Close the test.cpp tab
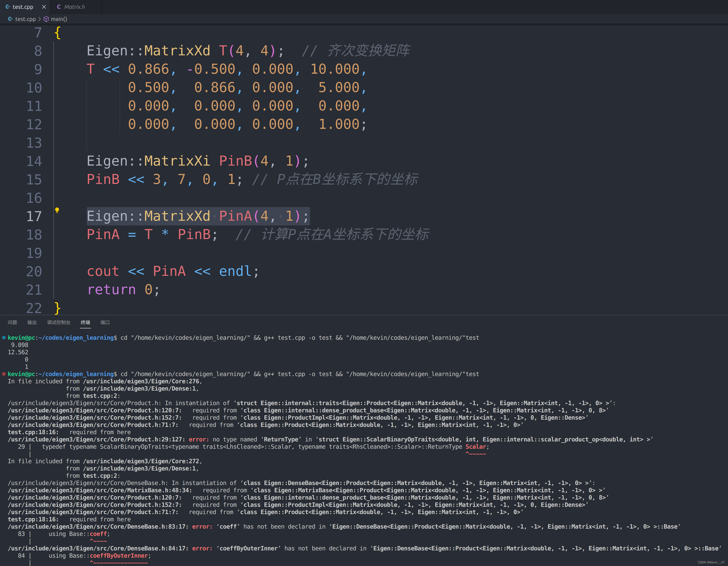This screenshot has height=566, width=728. click(x=44, y=7)
